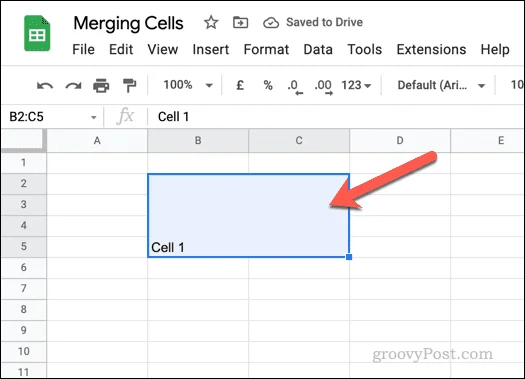Open the Extensions menu

tap(431, 50)
